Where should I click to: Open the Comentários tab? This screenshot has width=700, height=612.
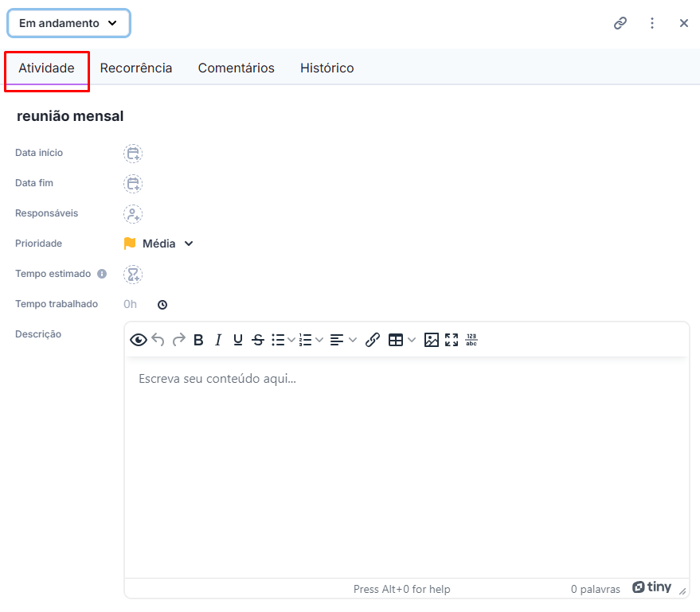pos(237,68)
